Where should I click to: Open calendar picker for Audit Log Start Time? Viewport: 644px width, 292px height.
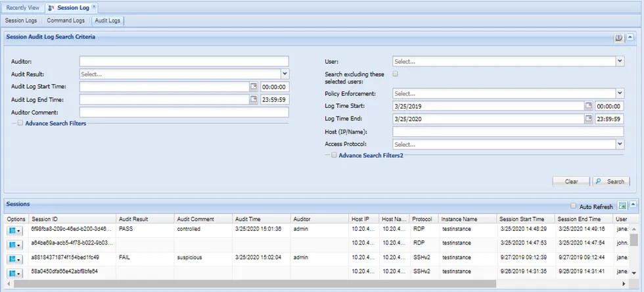(x=254, y=87)
